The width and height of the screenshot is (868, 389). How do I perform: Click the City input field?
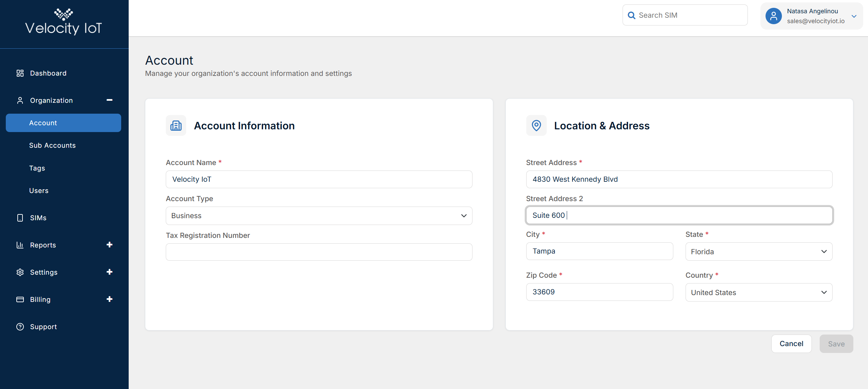599,251
